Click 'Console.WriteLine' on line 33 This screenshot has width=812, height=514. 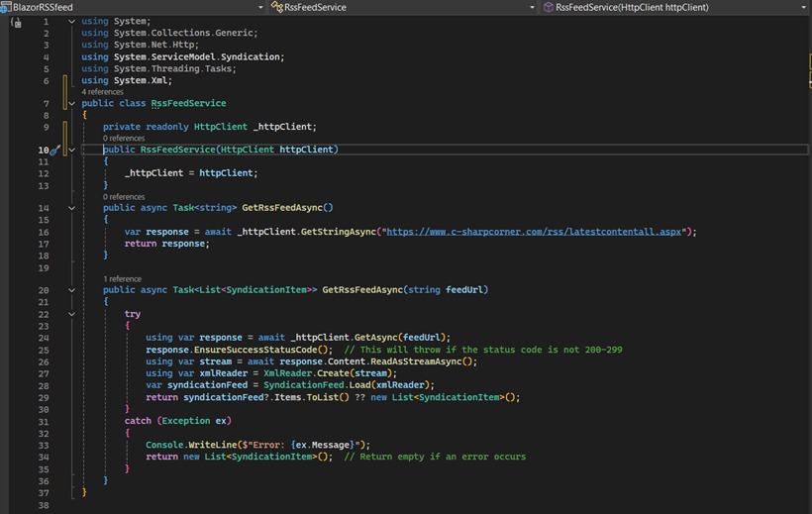(191, 445)
